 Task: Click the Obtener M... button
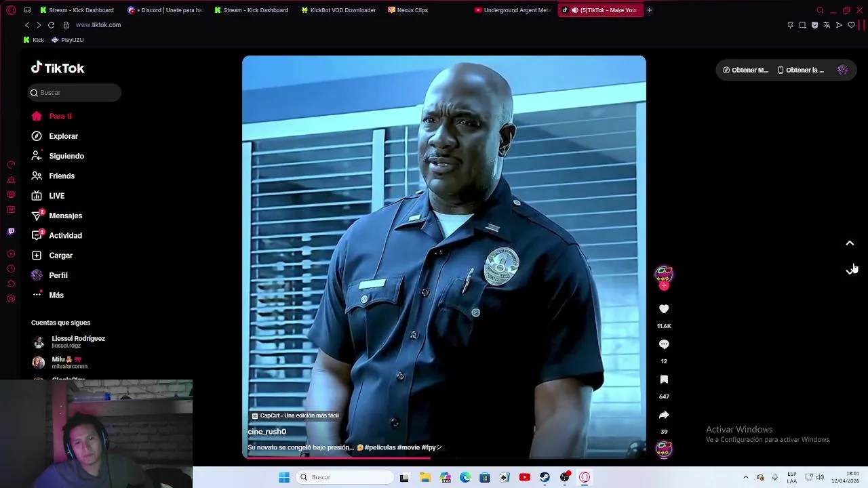click(745, 70)
